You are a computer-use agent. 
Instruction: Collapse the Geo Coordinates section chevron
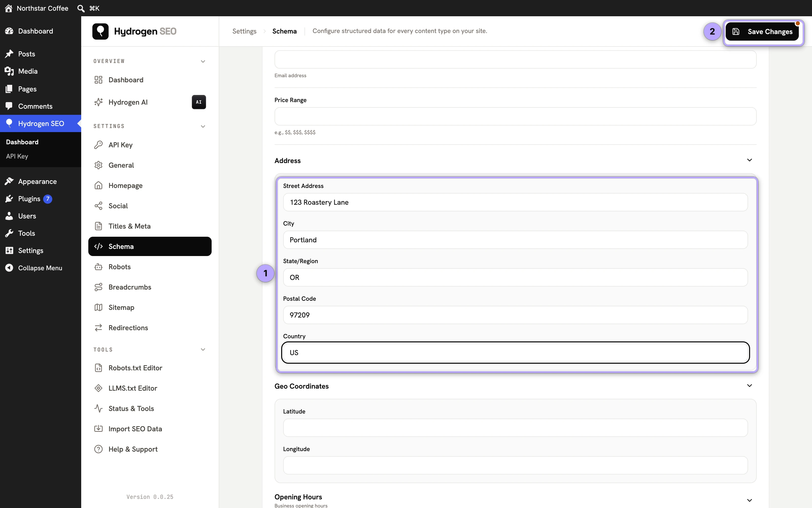pyautogui.click(x=750, y=386)
